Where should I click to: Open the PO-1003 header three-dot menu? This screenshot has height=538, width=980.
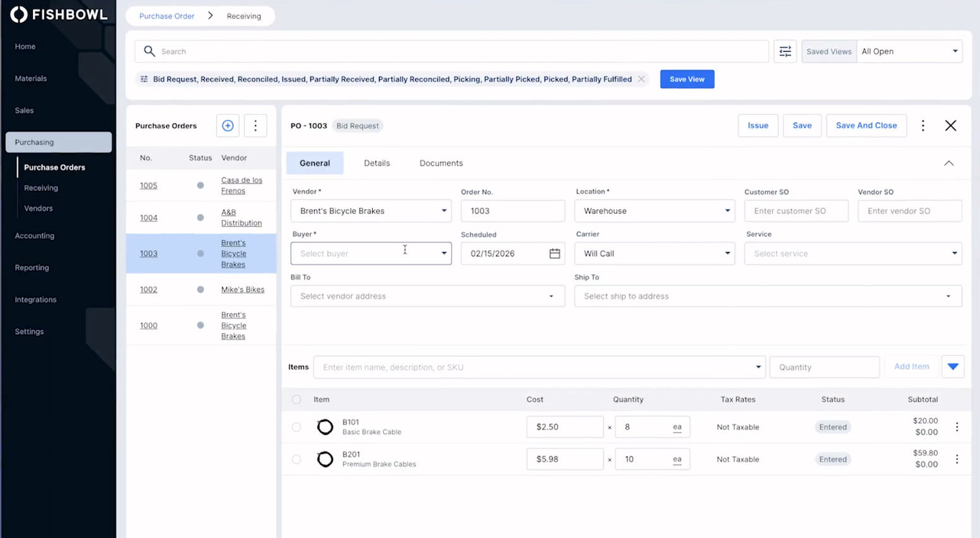pyautogui.click(x=923, y=126)
